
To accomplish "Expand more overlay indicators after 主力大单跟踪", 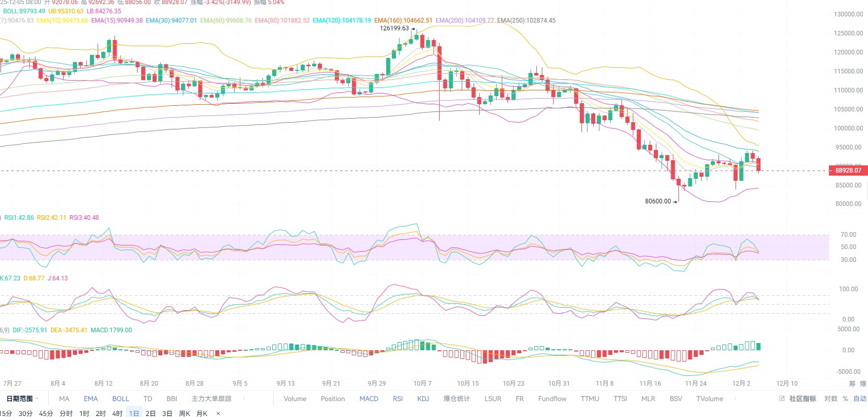I will click(243, 399).
